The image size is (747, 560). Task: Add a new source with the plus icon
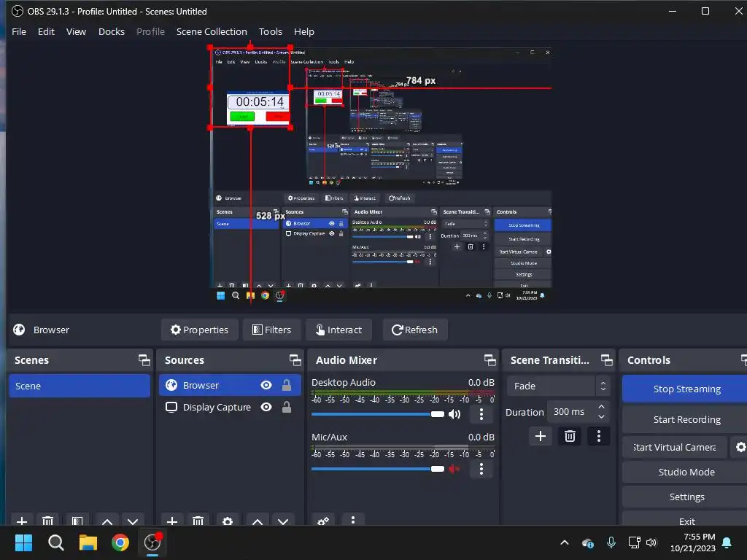(x=172, y=521)
